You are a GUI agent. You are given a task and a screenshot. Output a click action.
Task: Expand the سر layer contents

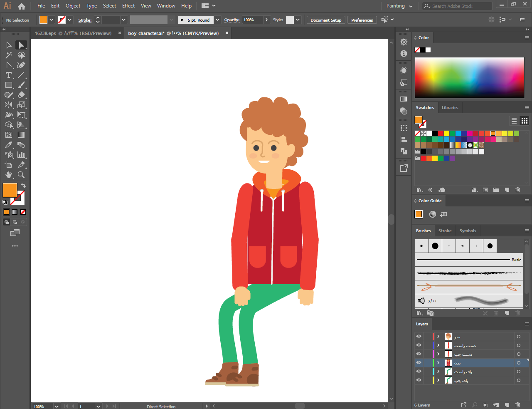point(438,337)
